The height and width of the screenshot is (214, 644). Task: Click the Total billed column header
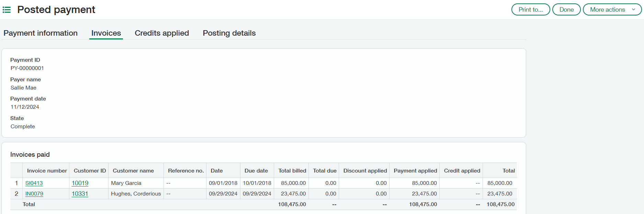[x=292, y=171]
